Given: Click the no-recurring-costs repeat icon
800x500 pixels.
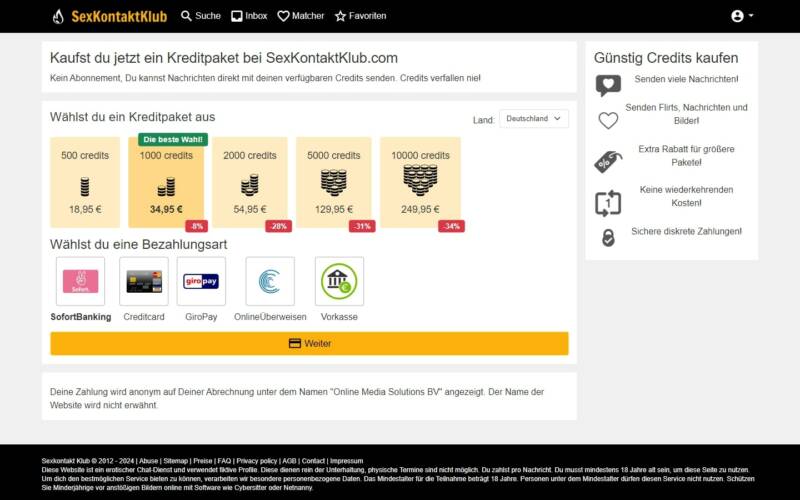Looking at the screenshot, I should pos(608,203).
